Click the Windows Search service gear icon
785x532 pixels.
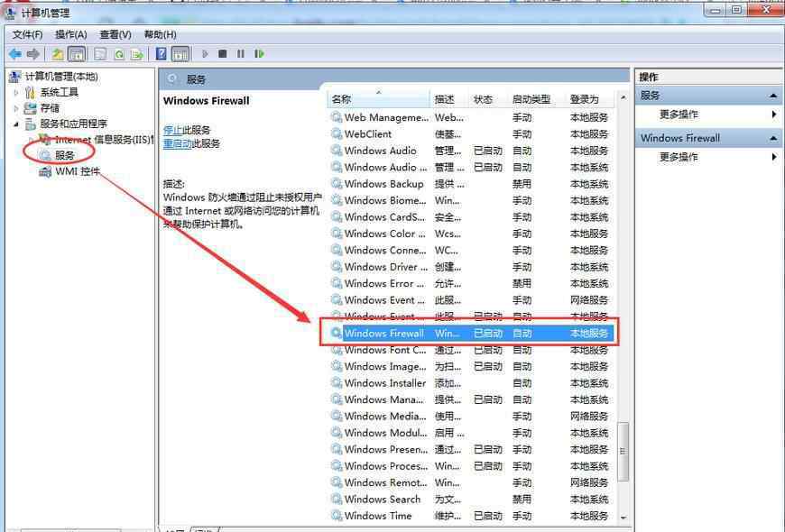pyautogui.click(x=337, y=499)
